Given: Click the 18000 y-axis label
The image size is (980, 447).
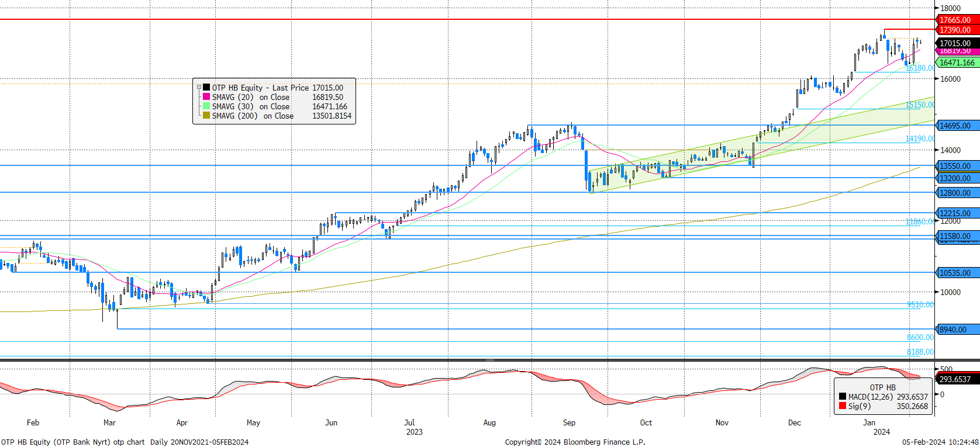Looking at the screenshot, I should click(x=950, y=8).
